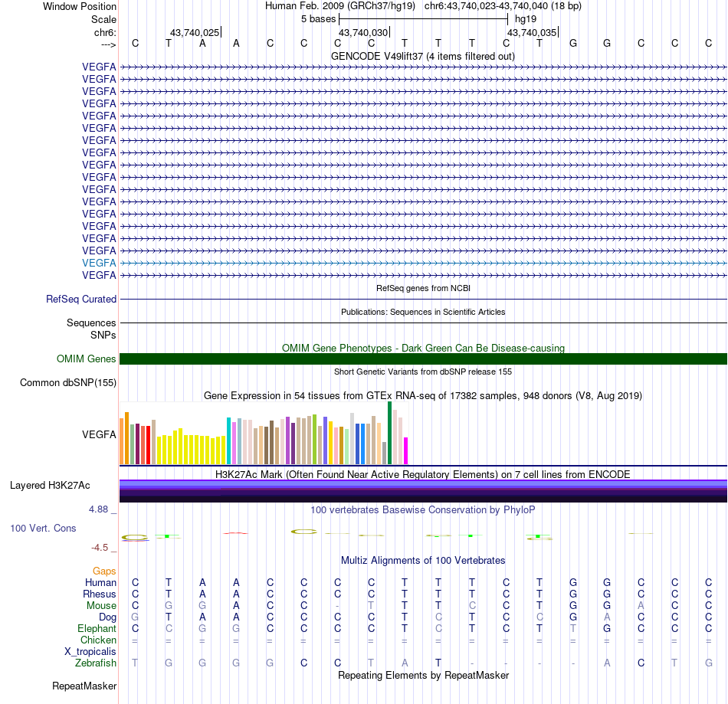Select the Elephant alignment row label
The width and height of the screenshot is (728, 704).
coord(97,629)
